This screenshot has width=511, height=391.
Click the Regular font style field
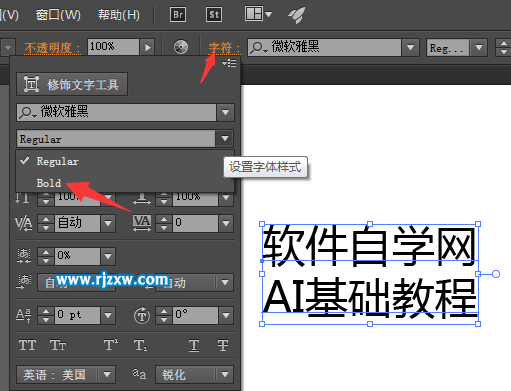coord(116,139)
